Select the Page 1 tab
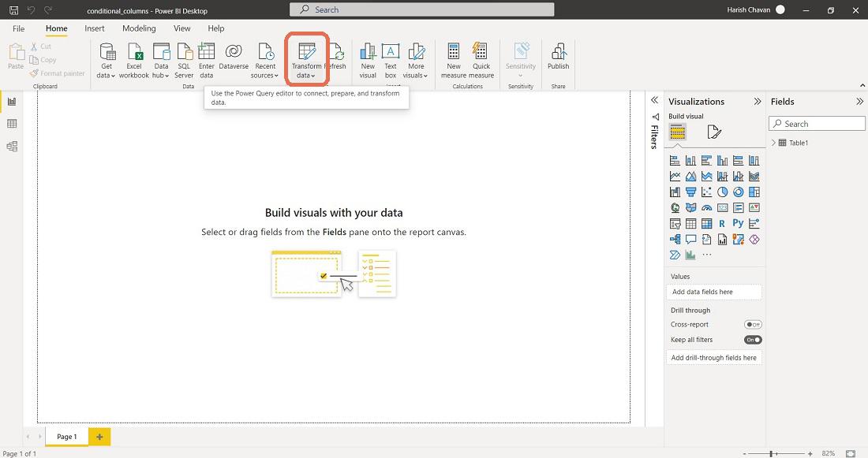Viewport: 868px width, 458px height. pyautogui.click(x=66, y=437)
